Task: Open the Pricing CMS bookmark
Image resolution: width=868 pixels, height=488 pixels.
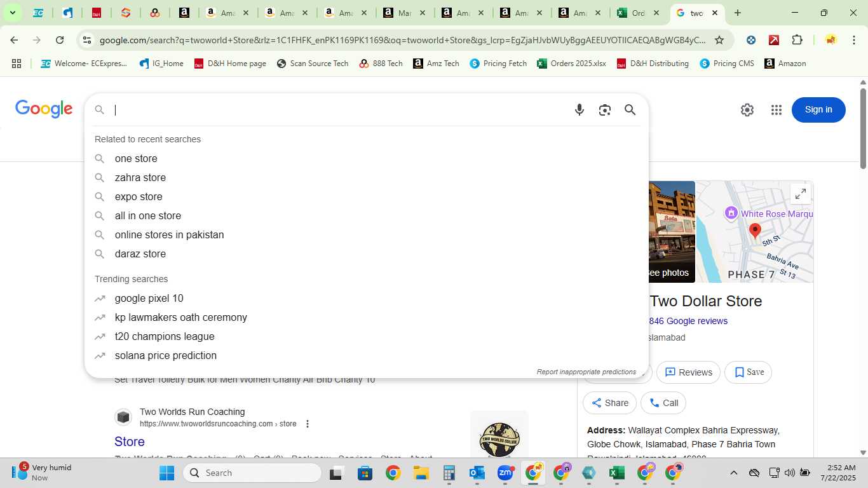Action: click(726, 64)
